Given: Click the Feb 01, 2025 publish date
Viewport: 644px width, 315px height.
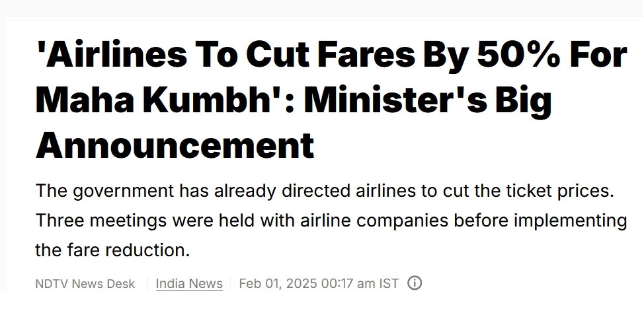Looking at the screenshot, I should (278, 283).
